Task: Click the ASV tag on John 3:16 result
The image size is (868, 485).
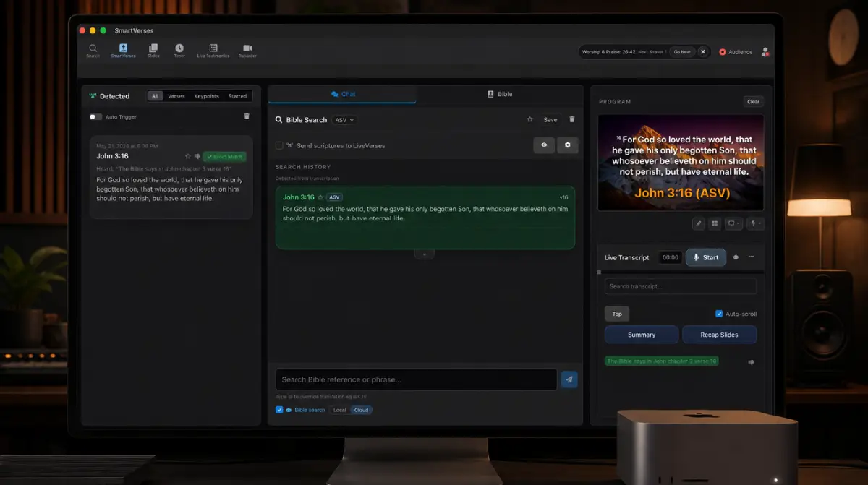Action: click(334, 197)
